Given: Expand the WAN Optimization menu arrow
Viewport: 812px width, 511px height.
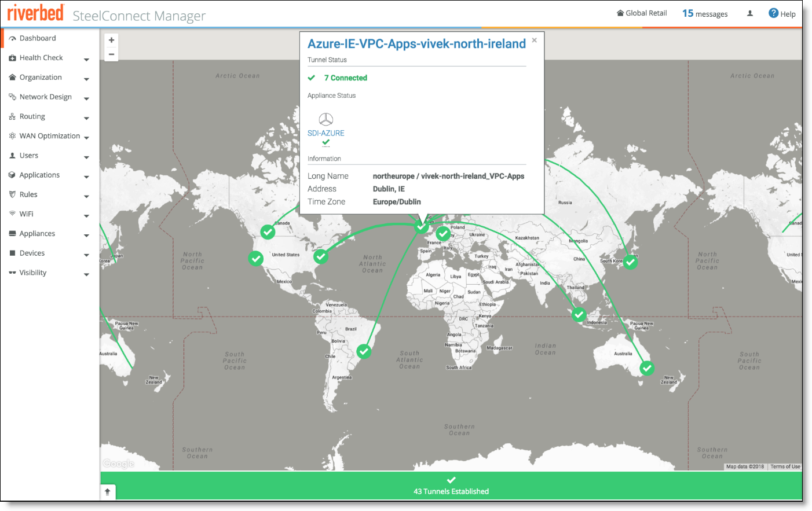Looking at the screenshot, I should (86, 138).
